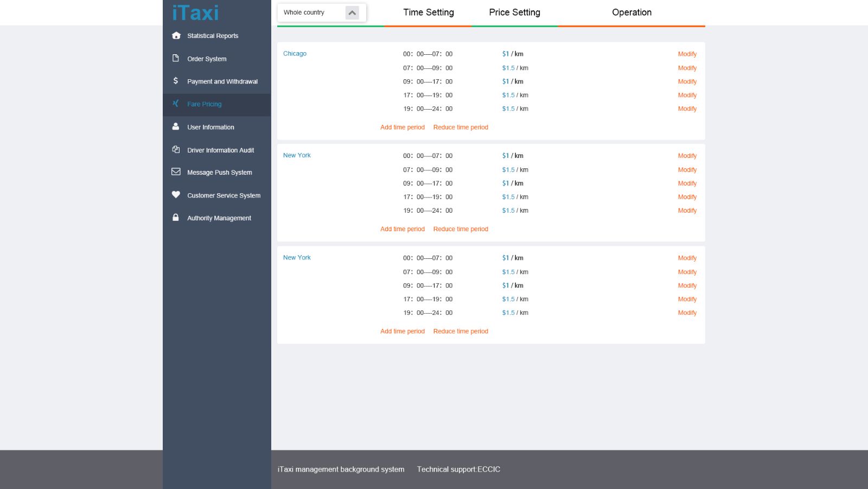868x489 pixels.
Task: Collapse the Whole country dropdown arrow
Action: pos(352,12)
